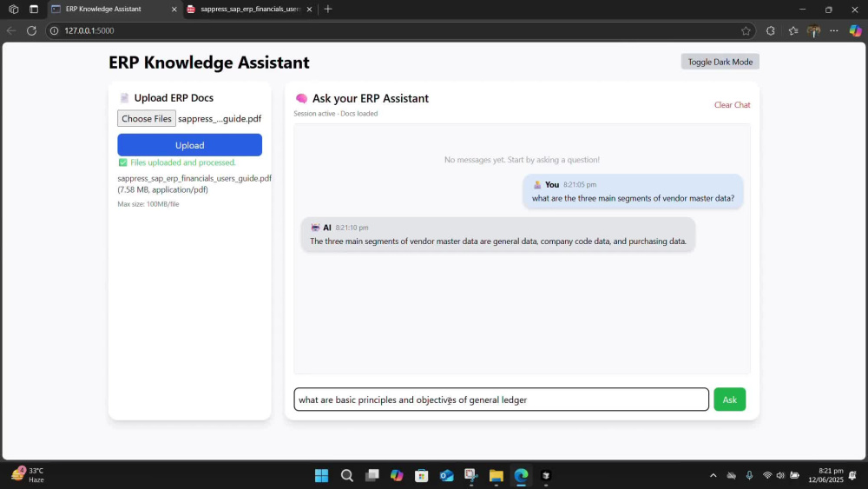Click the Clear Chat link
This screenshot has width=868, height=489.
click(x=732, y=105)
